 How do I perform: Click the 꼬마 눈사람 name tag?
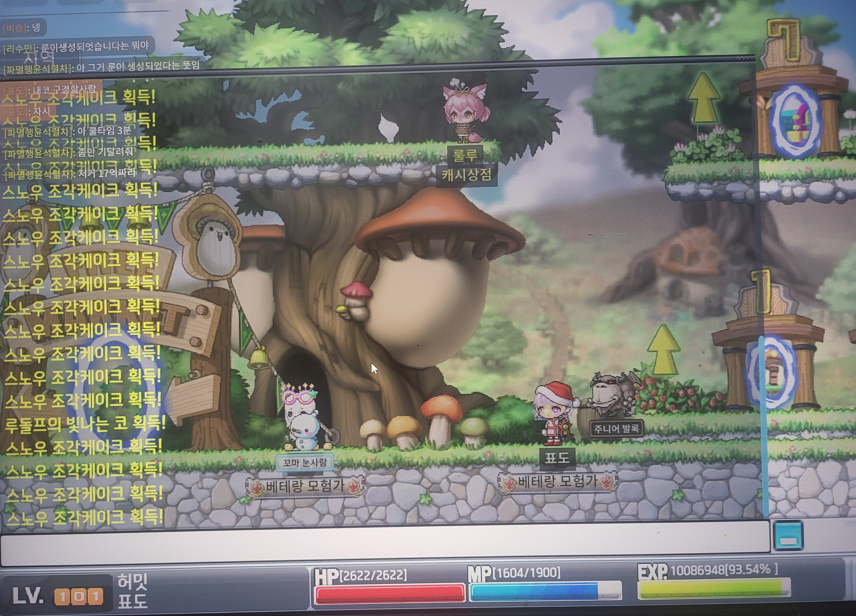coord(305,462)
